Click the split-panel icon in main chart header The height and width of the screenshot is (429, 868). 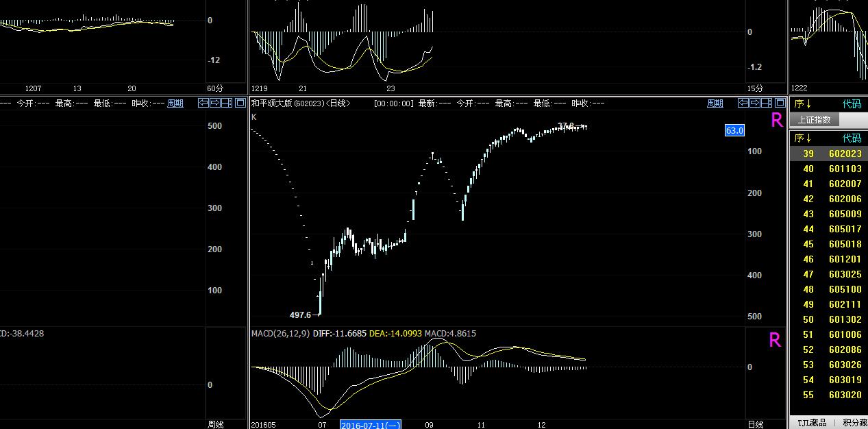pos(767,103)
